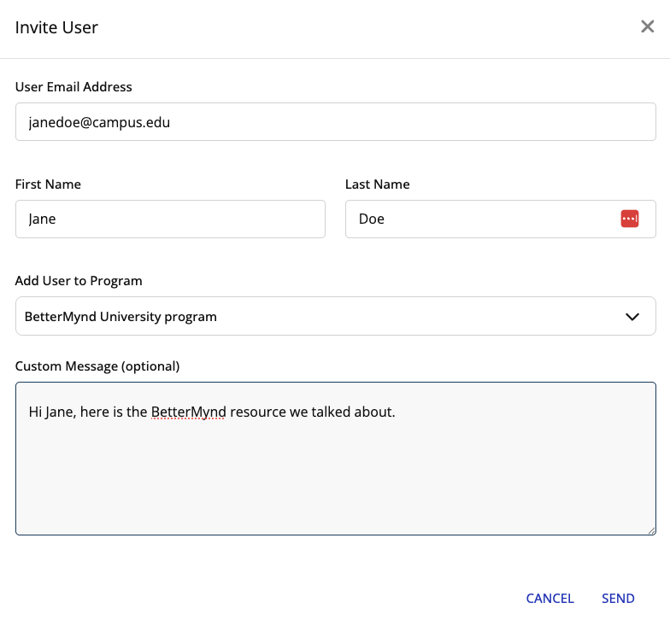The width and height of the screenshot is (670, 620).
Task: Click the empty area inside the message box
Action: click(335, 480)
